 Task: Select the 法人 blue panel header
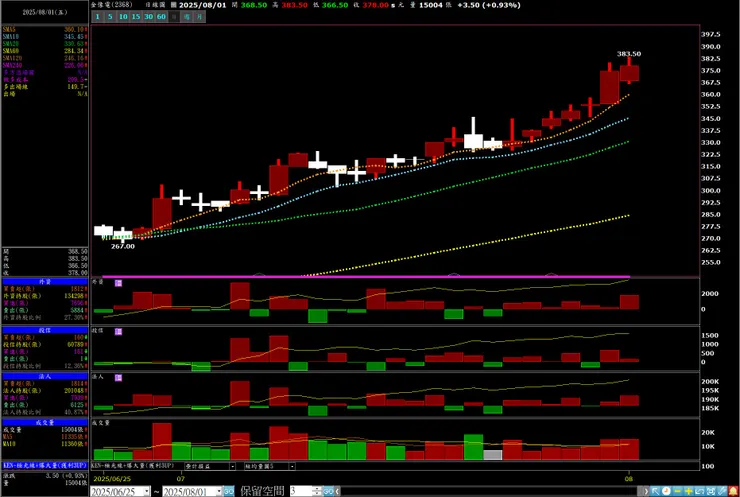click(45, 377)
